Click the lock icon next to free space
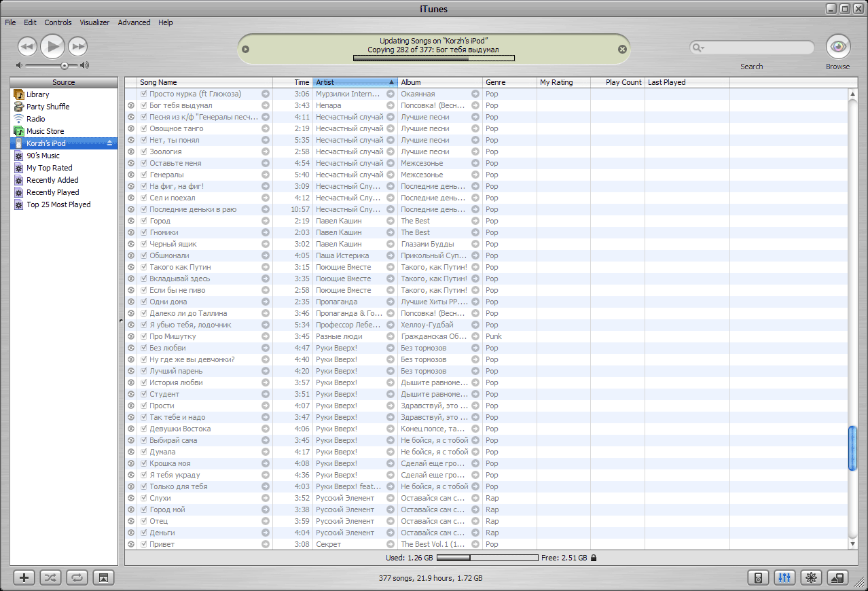 click(594, 558)
